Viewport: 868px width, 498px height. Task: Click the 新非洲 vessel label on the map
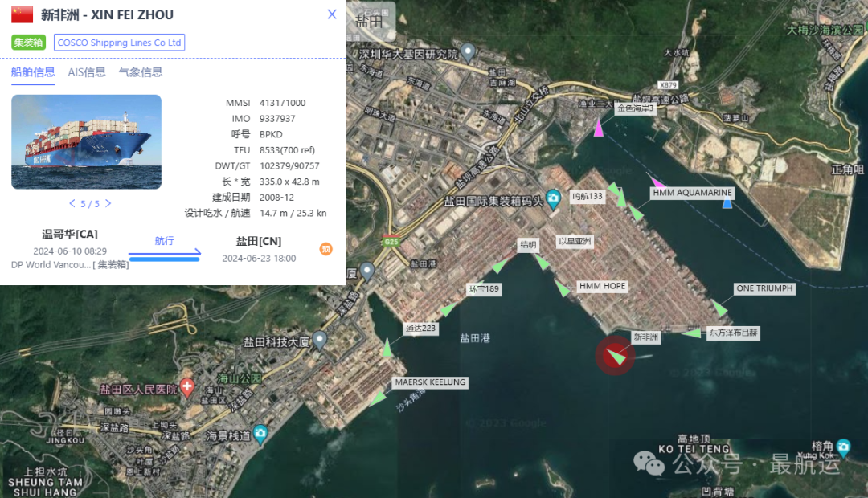(646, 337)
